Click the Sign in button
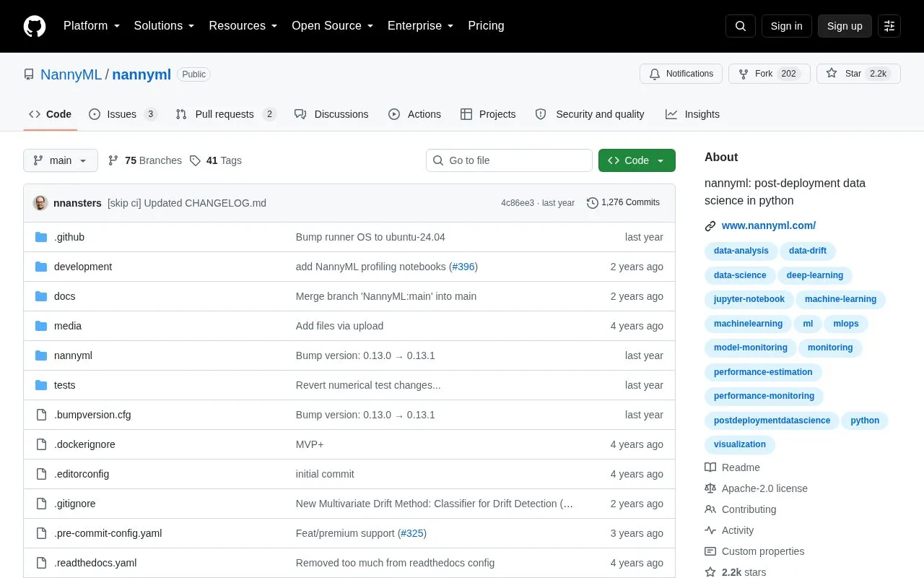The height and width of the screenshot is (578, 924). (787, 26)
